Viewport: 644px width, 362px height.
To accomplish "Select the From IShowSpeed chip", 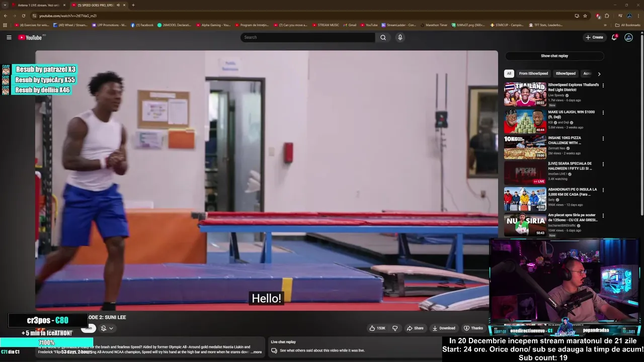I will click(533, 73).
